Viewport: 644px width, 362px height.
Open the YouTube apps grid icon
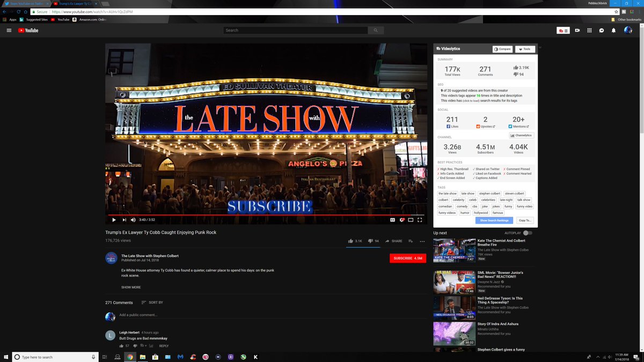(x=589, y=31)
